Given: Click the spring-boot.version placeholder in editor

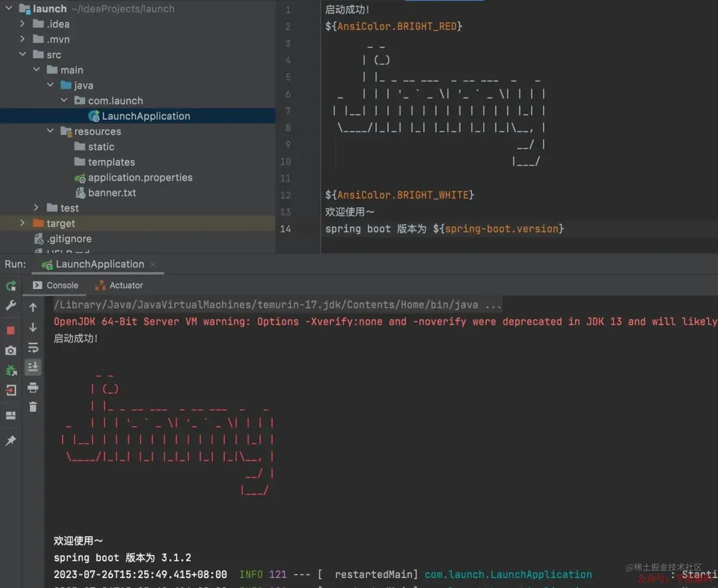Looking at the screenshot, I should [499, 229].
